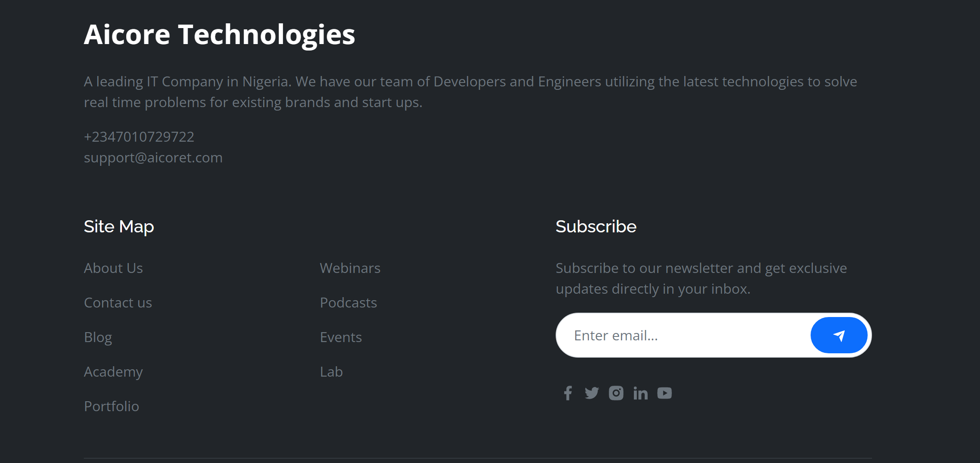Open the Webinars link
This screenshot has width=980, height=463.
click(350, 268)
